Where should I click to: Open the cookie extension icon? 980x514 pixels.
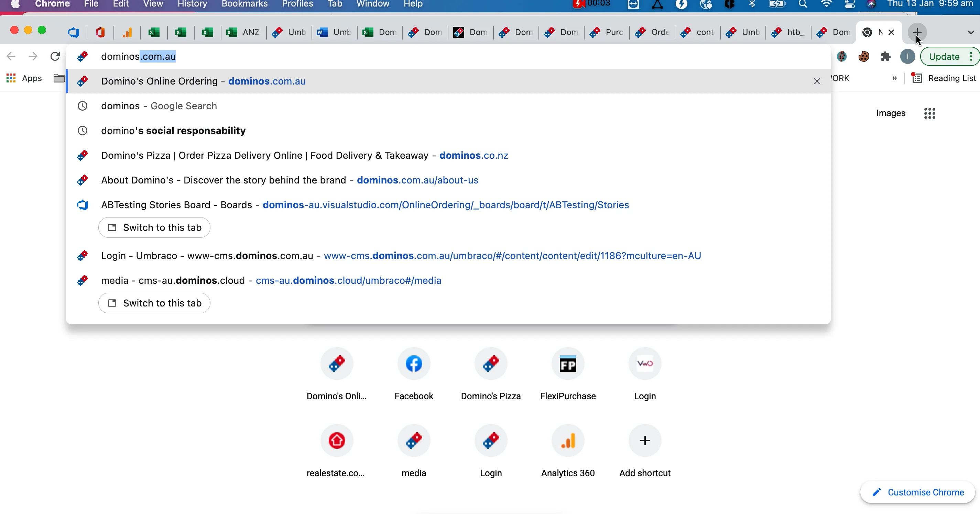click(x=863, y=57)
